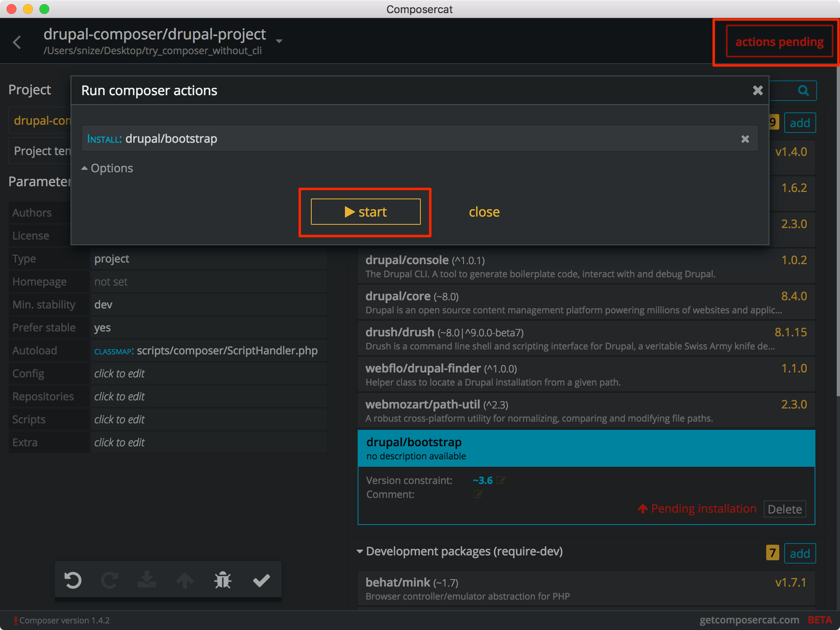
Task: Click the version 8.4.0 of drupal/core
Action: coord(794,296)
